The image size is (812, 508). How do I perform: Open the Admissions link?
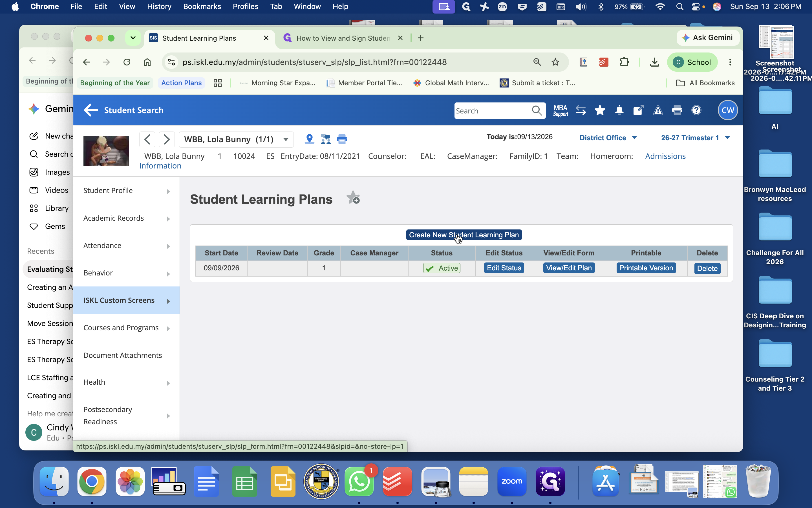(x=665, y=156)
